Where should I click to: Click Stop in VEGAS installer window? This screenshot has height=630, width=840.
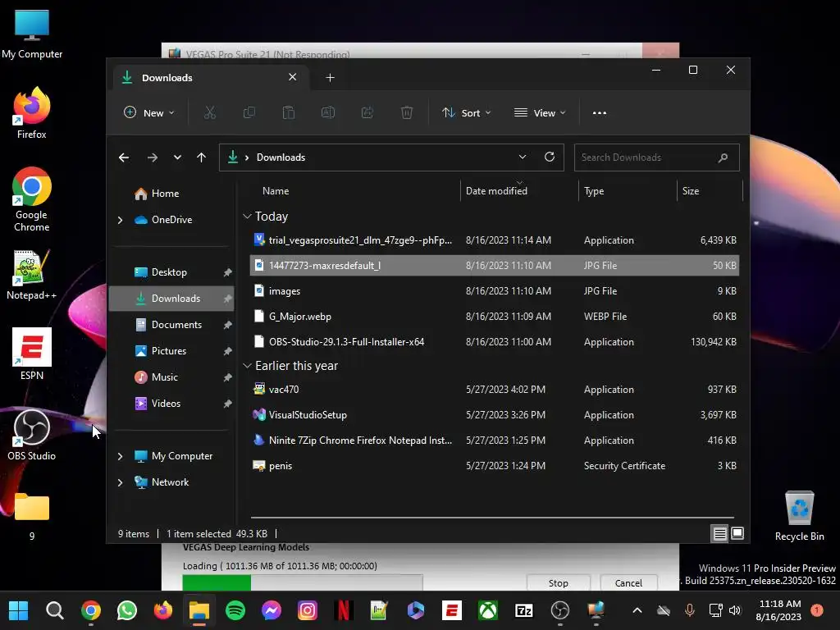558,583
